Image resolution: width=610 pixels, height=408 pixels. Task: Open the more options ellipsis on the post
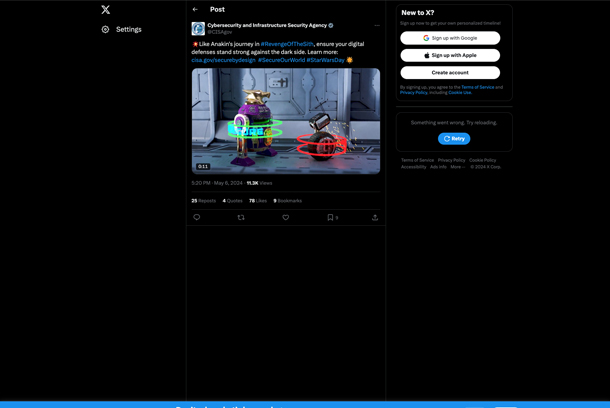tap(377, 26)
